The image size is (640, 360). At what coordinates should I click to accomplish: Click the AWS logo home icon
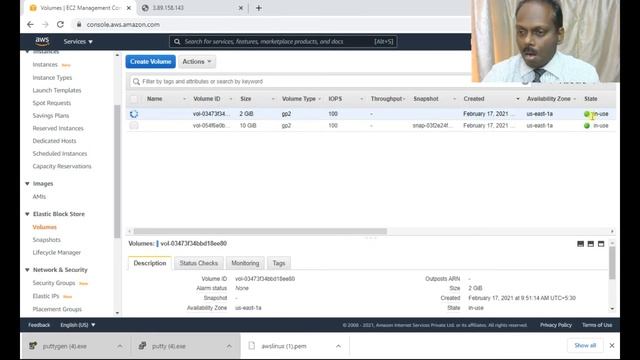coord(42,41)
